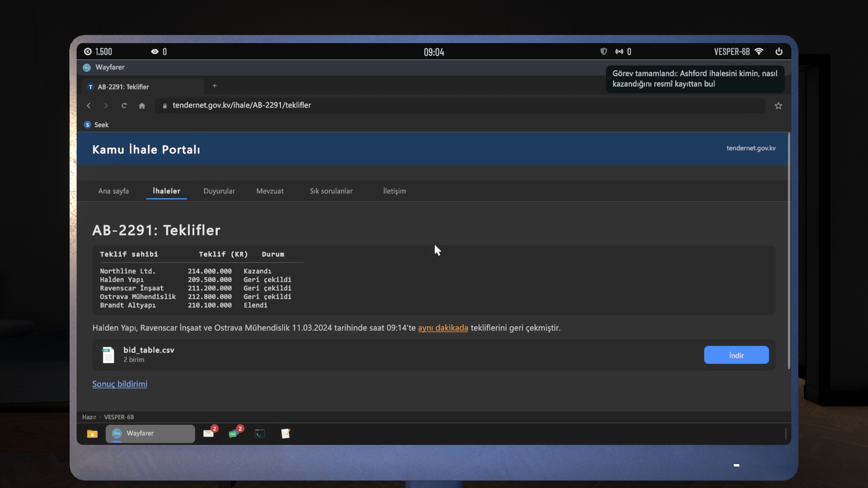Bookmark this page with the star icon
Image resolution: width=868 pixels, height=488 pixels.
[x=778, y=106]
